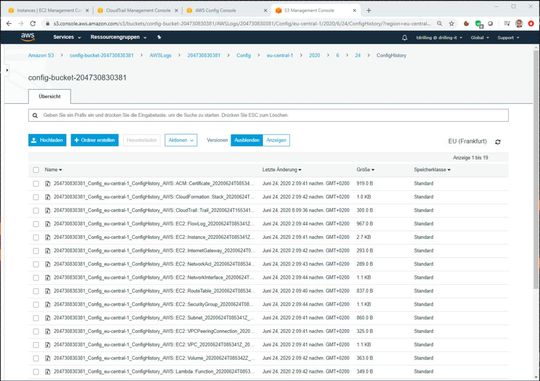540x381 pixels.
Task: Click file icon of EC2 InternetGateway object
Action: click(x=48, y=251)
